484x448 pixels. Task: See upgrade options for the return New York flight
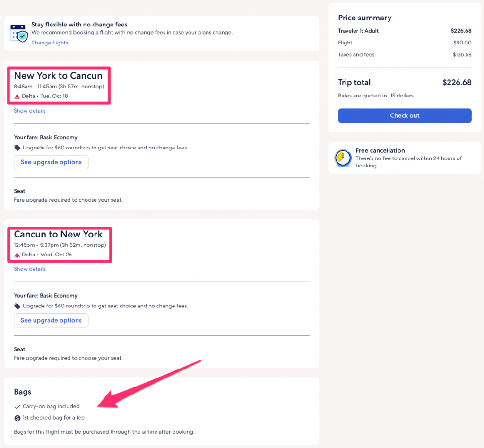click(x=51, y=320)
